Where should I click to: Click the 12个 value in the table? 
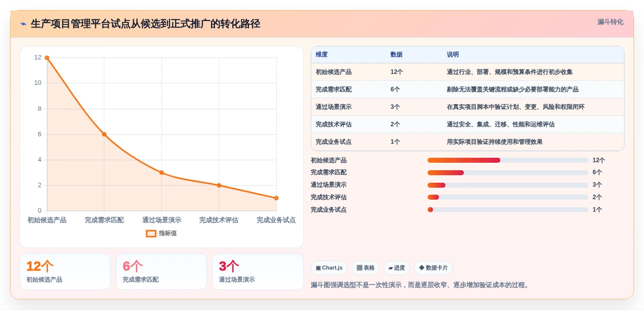(397, 72)
